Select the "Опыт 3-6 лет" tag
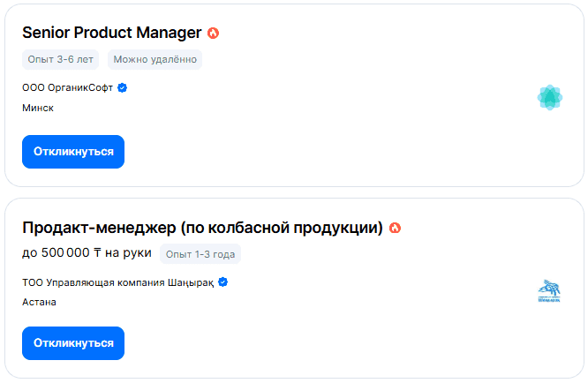The width and height of the screenshot is (588, 383). pos(62,59)
